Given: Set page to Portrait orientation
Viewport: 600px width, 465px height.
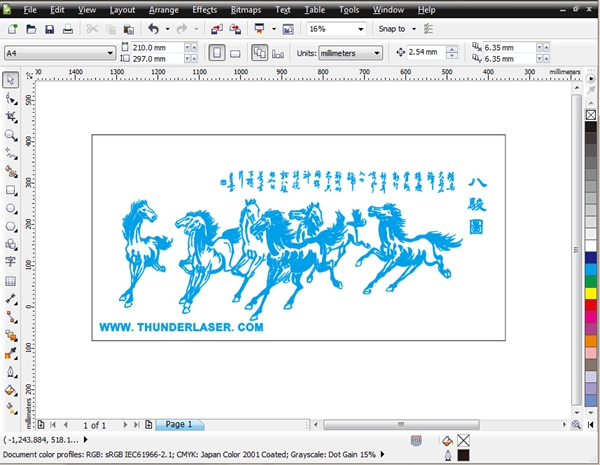Looking at the screenshot, I should tap(217, 53).
